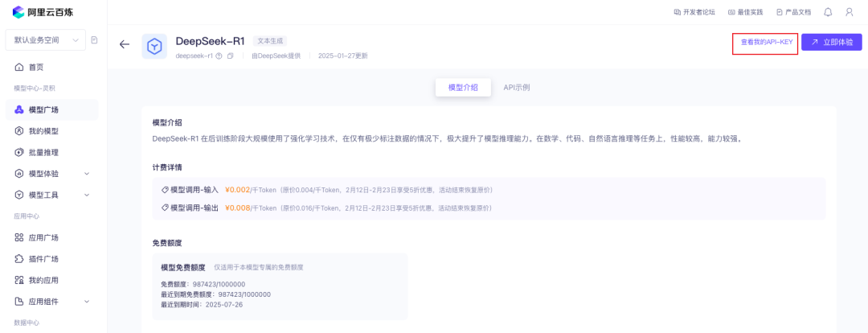Click 查看我的API-KEY link
This screenshot has width=868, height=333.
click(767, 42)
